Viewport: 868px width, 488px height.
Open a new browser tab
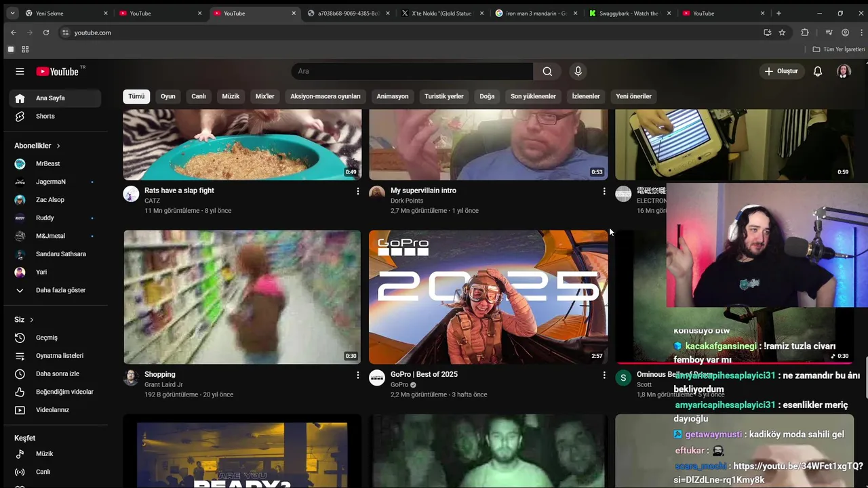coord(778,13)
